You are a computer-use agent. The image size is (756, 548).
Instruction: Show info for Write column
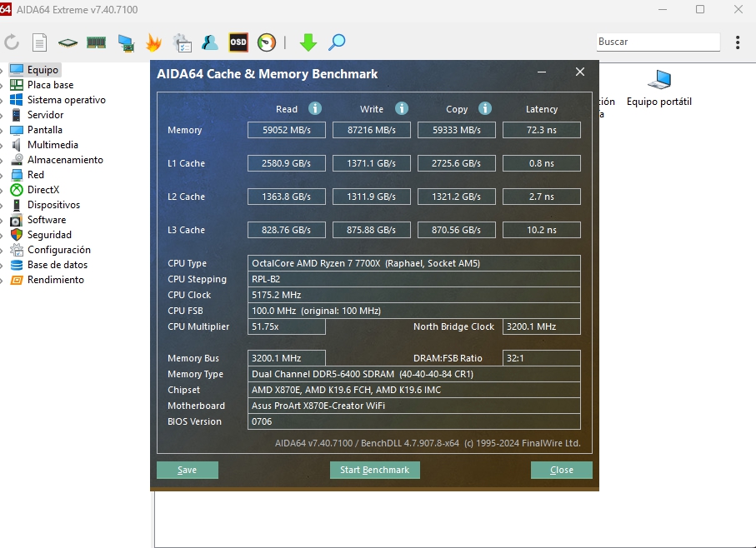pyautogui.click(x=401, y=108)
